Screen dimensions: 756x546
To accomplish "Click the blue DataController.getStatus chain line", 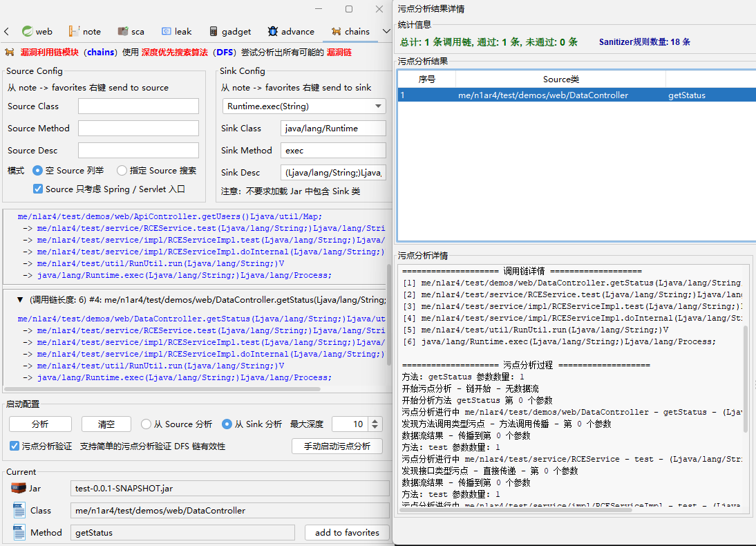I will point(202,319).
